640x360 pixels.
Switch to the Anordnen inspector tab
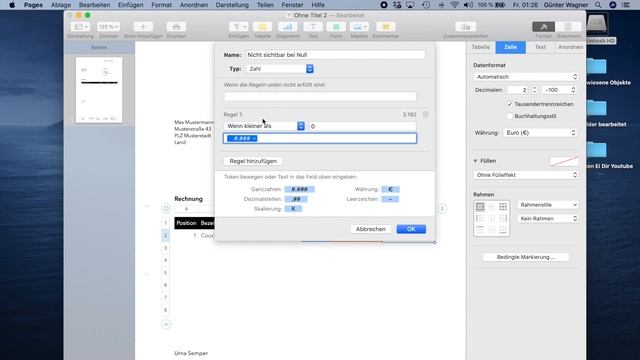570,47
